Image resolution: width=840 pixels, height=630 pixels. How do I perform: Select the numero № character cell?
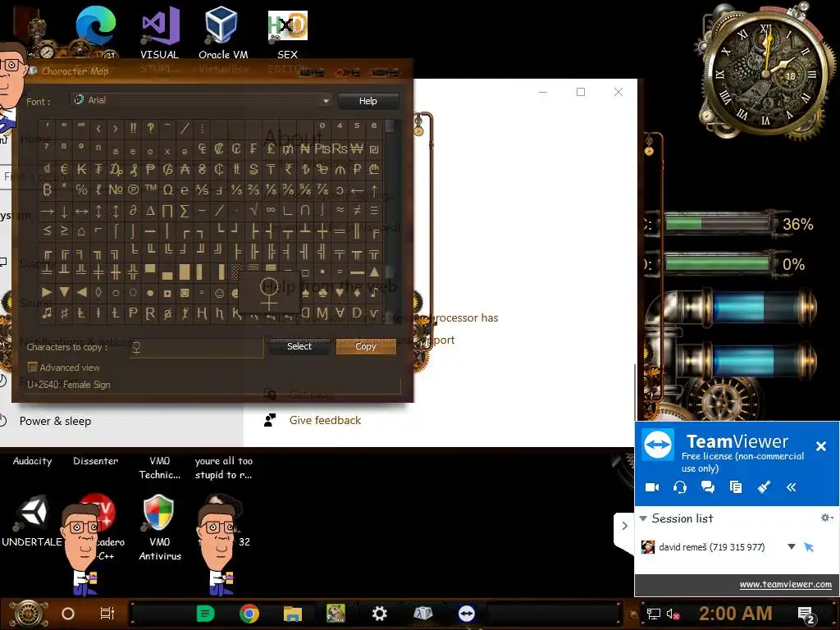click(116, 189)
